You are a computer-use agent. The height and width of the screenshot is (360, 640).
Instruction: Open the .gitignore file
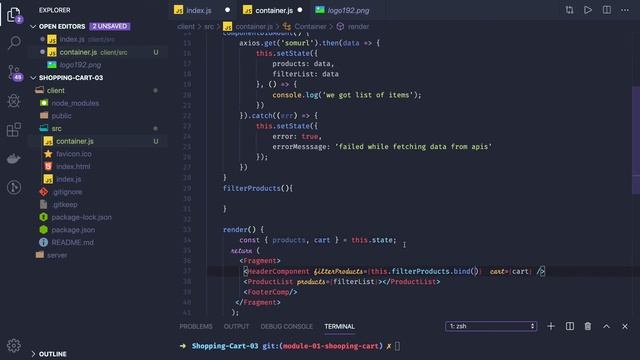(98, 192)
